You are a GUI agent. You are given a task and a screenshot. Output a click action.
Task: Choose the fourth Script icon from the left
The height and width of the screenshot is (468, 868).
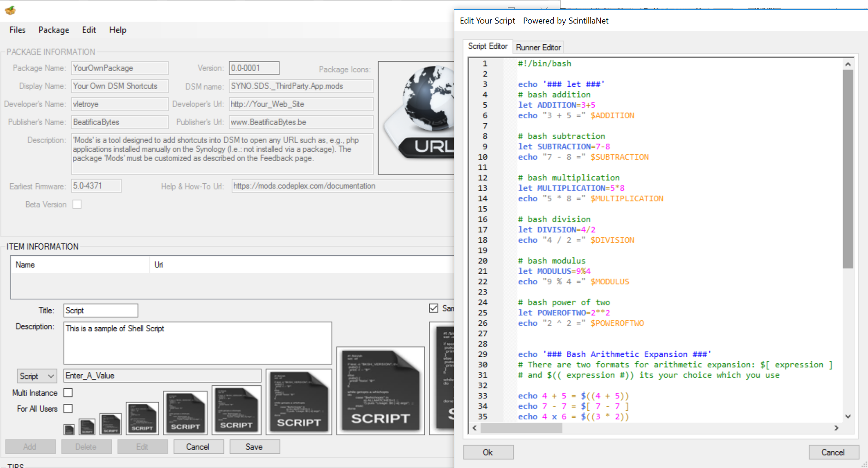142,419
